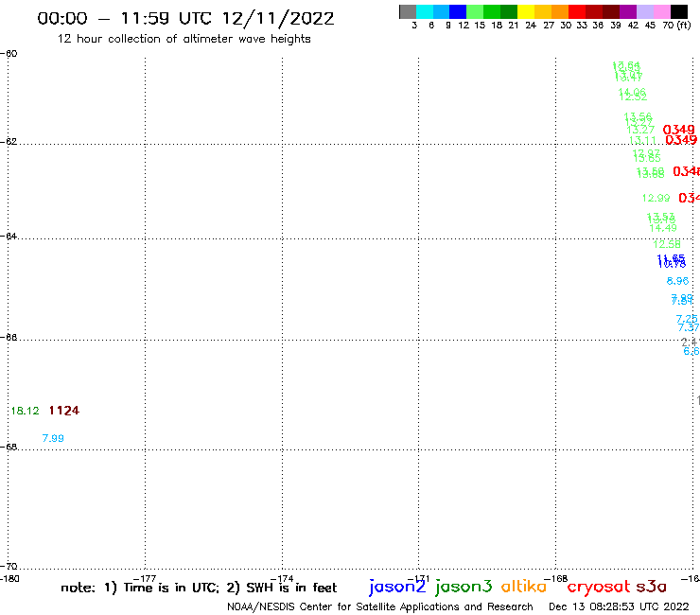Click the green value 12.58
700x615 pixels.
[667, 244]
